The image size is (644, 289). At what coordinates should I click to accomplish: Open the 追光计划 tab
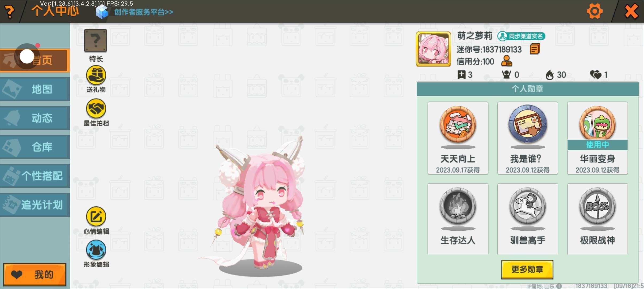(35, 205)
